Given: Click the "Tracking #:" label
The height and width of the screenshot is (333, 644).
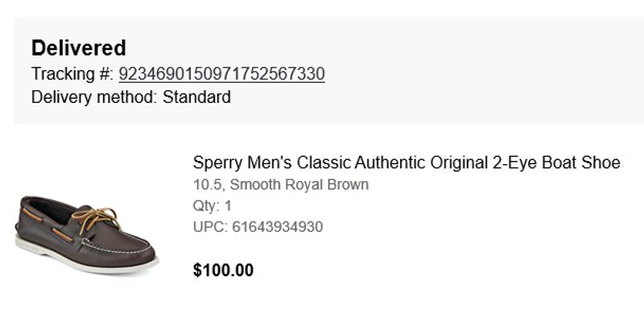Looking at the screenshot, I should click(x=72, y=74).
